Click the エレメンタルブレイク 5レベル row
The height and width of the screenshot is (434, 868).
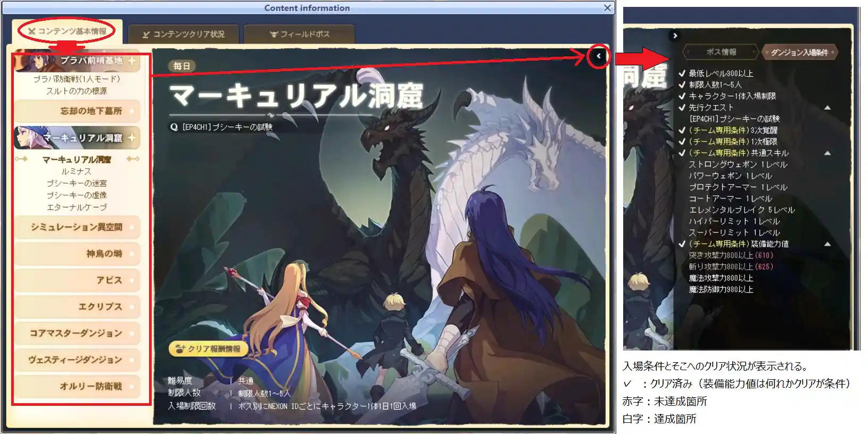tap(742, 210)
